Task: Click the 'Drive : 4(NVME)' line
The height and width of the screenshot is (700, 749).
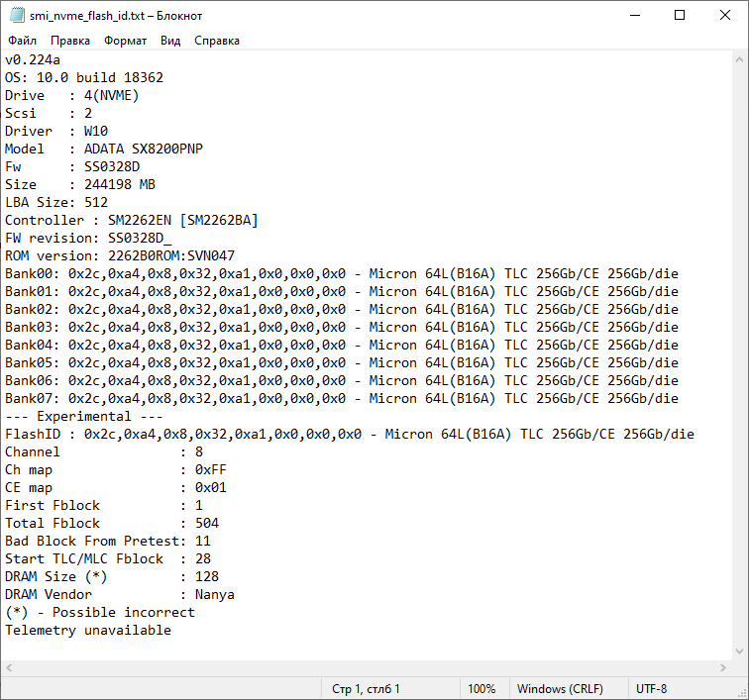Action: point(72,95)
